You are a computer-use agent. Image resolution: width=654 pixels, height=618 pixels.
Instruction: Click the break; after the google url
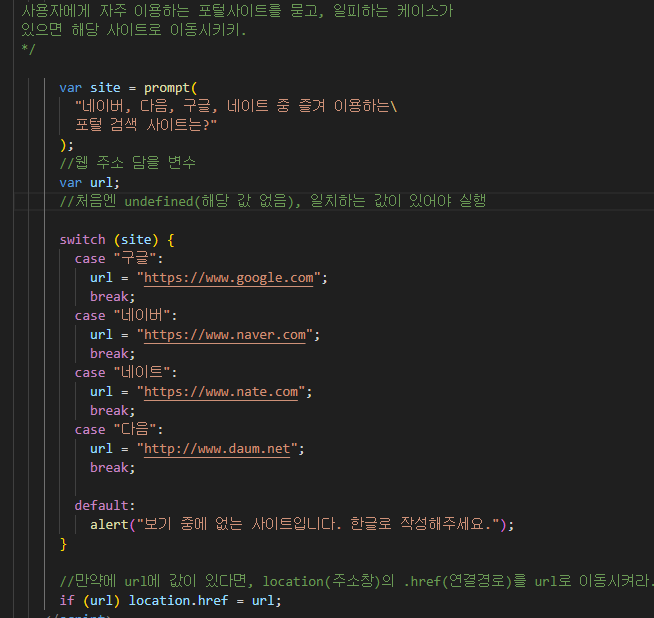[x=113, y=297]
